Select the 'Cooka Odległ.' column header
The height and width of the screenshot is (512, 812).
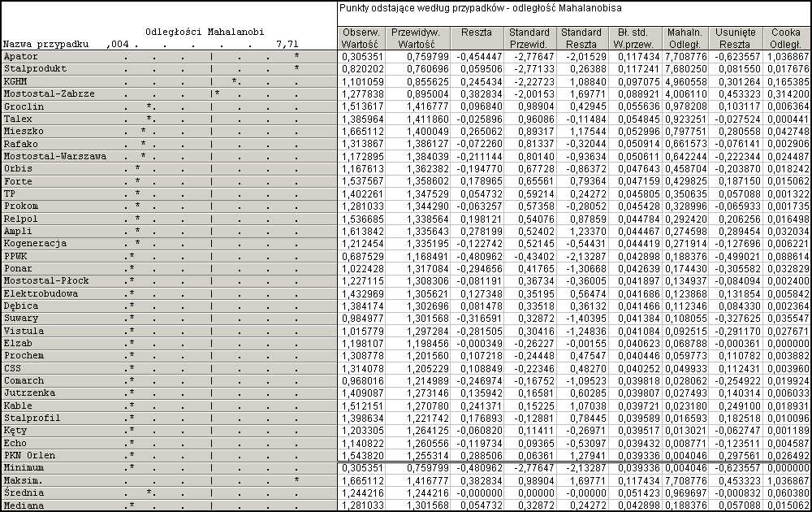coord(785,38)
